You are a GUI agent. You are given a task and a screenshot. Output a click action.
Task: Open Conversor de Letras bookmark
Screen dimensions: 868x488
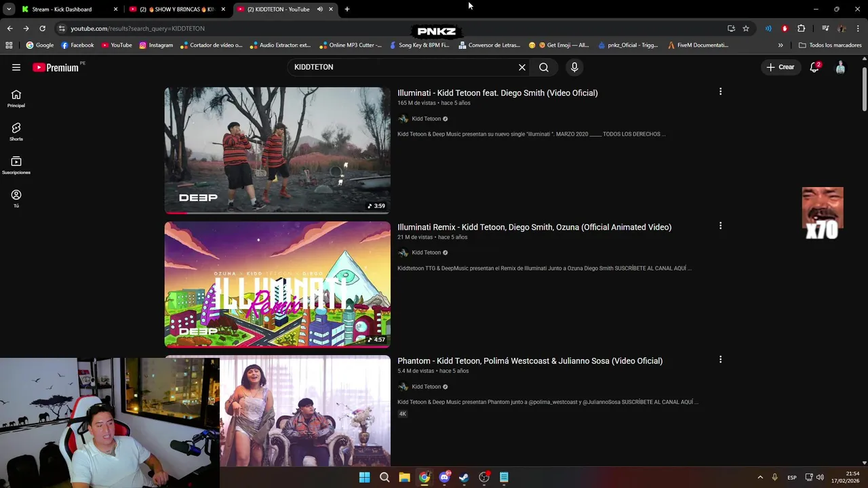click(489, 45)
